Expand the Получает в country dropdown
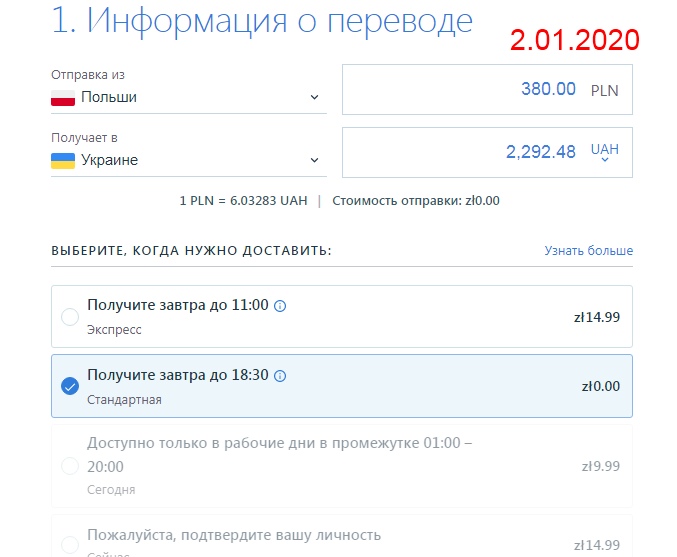 [189, 160]
